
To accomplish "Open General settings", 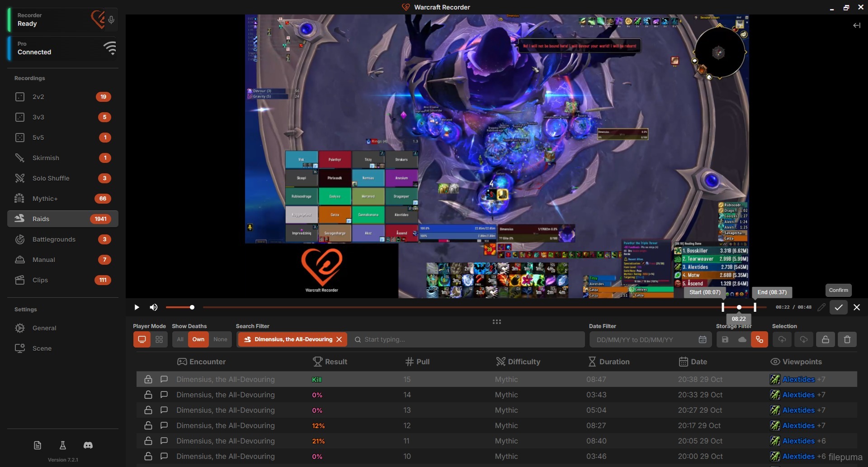I will click(x=44, y=328).
